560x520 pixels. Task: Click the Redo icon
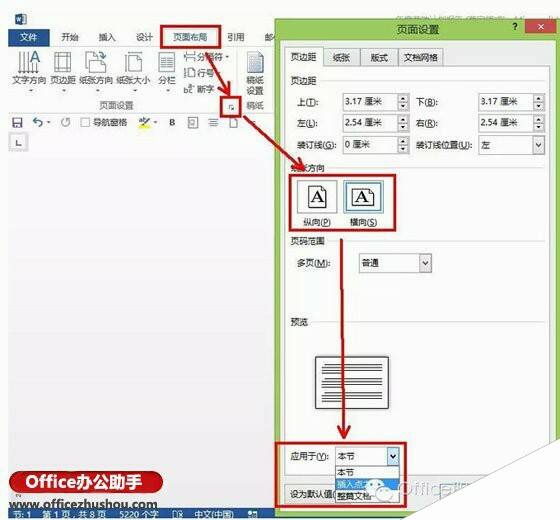click(65, 122)
